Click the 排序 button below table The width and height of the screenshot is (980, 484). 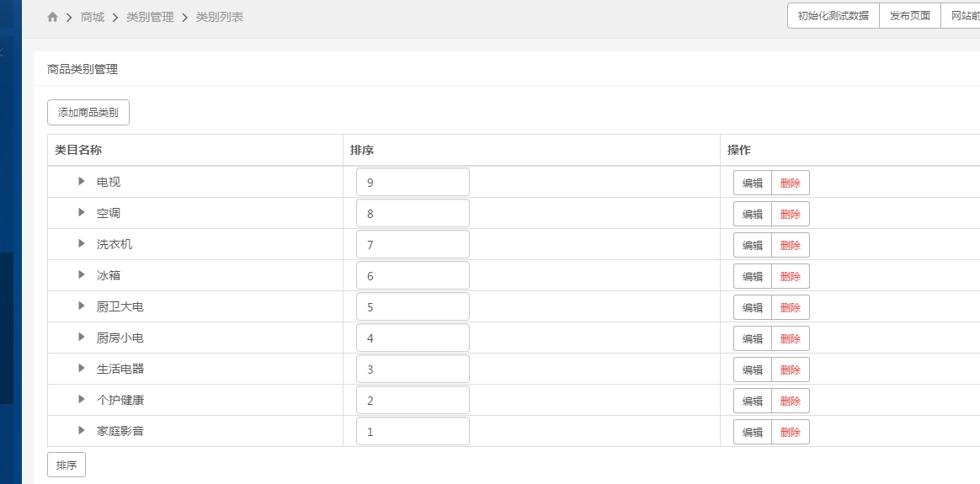pyautogui.click(x=67, y=465)
